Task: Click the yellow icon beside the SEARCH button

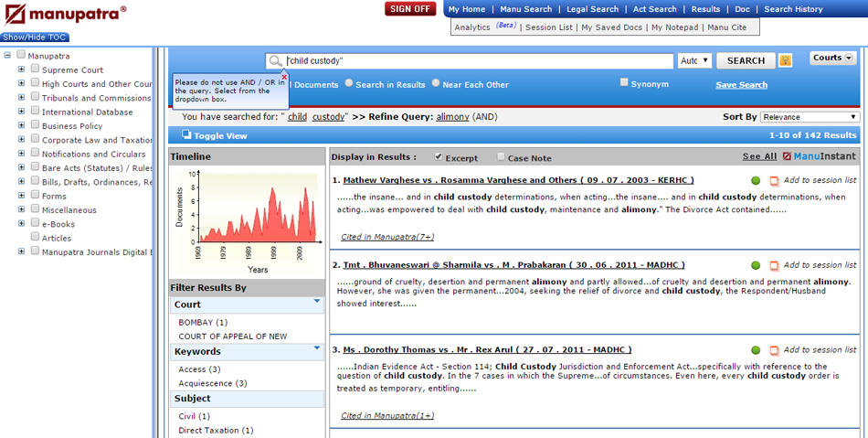Action: (x=786, y=60)
